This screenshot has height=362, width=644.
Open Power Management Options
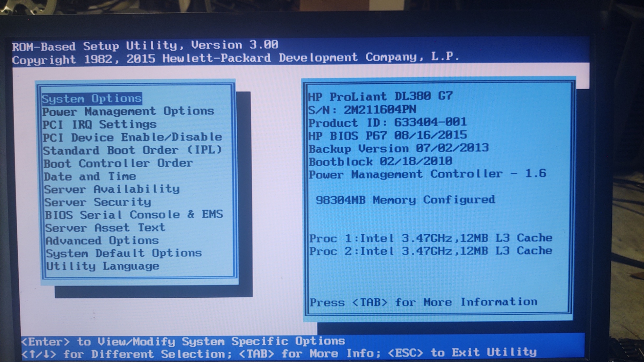[x=128, y=111]
